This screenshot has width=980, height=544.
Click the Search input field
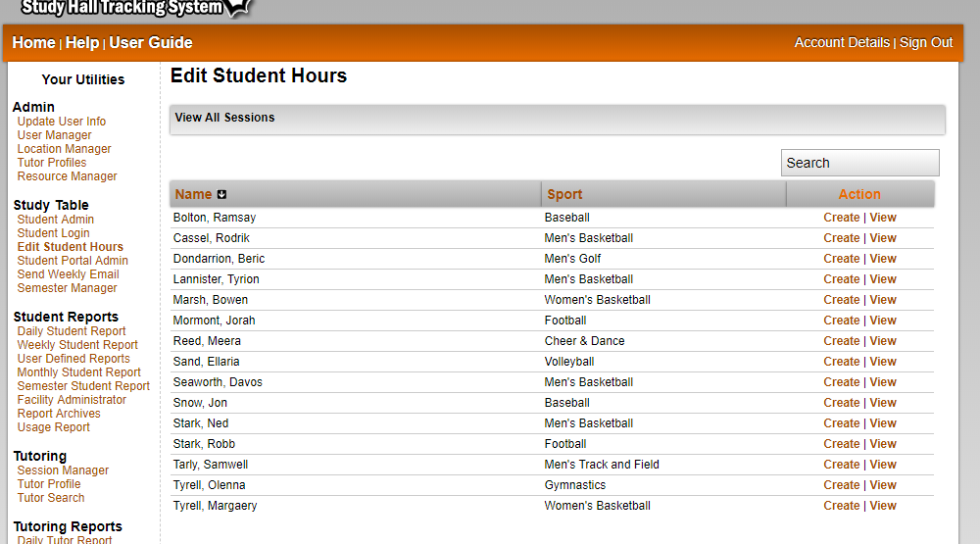pos(860,163)
